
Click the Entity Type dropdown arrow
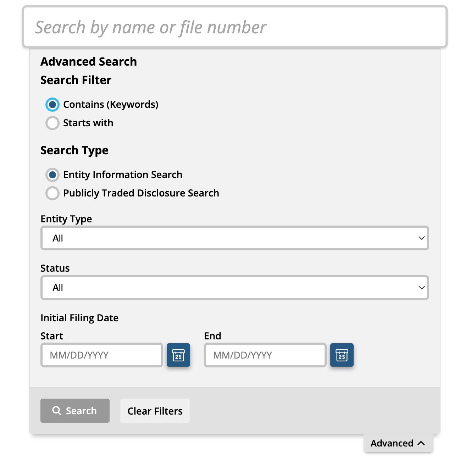(x=421, y=238)
